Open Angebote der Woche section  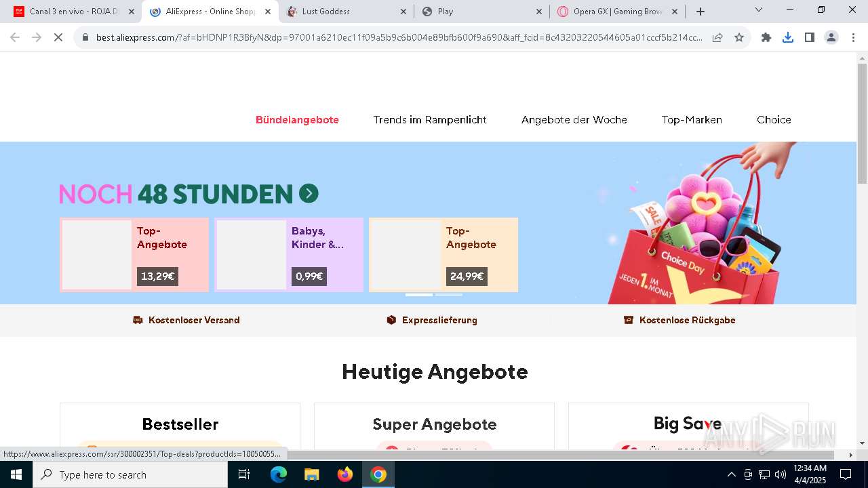(574, 120)
